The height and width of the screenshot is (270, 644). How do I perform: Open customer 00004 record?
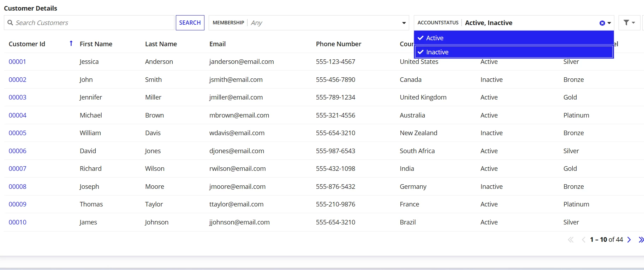click(17, 115)
